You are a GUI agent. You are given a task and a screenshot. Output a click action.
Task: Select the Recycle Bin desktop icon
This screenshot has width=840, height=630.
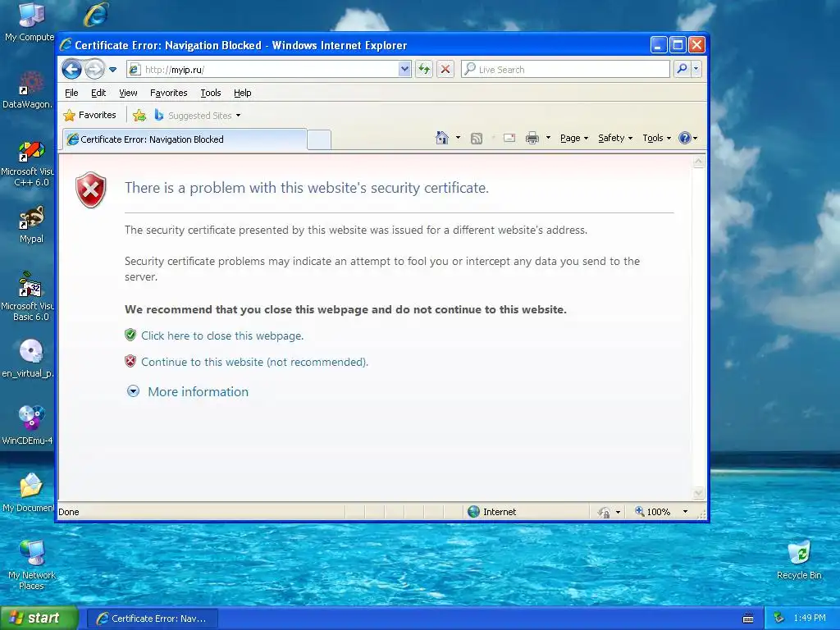click(799, 561)
